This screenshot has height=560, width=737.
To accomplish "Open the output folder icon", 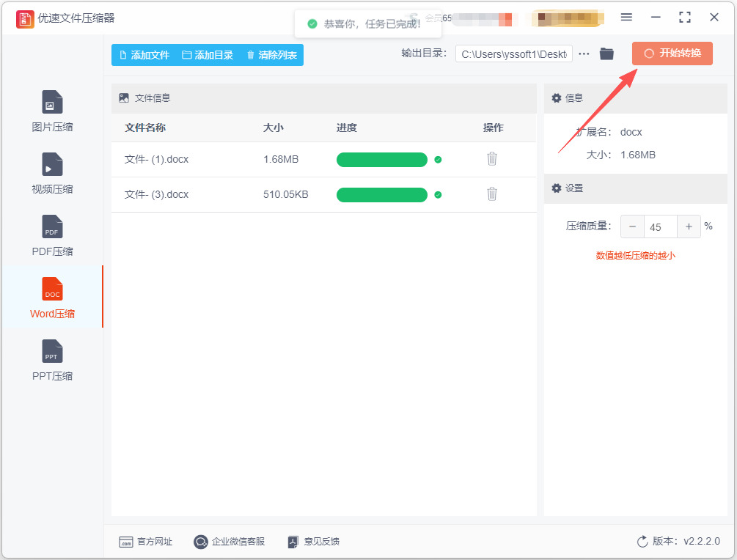I will (x=606, y=54).
